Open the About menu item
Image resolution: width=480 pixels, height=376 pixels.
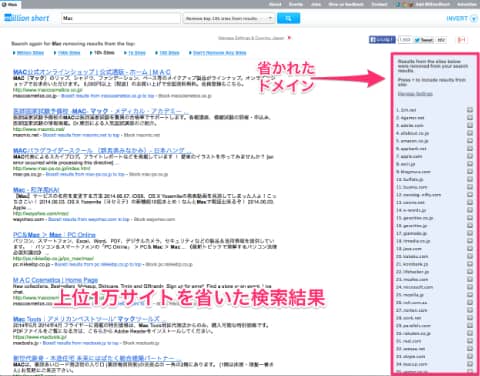pos(275,4)
